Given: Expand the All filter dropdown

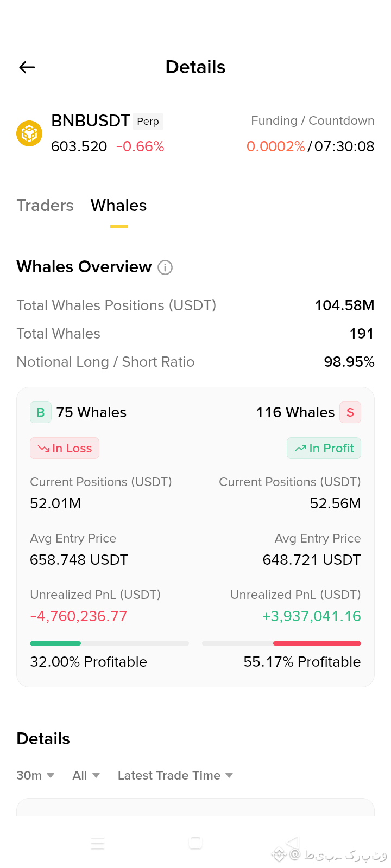Looking at the screenshot, I should click(86, 775).
